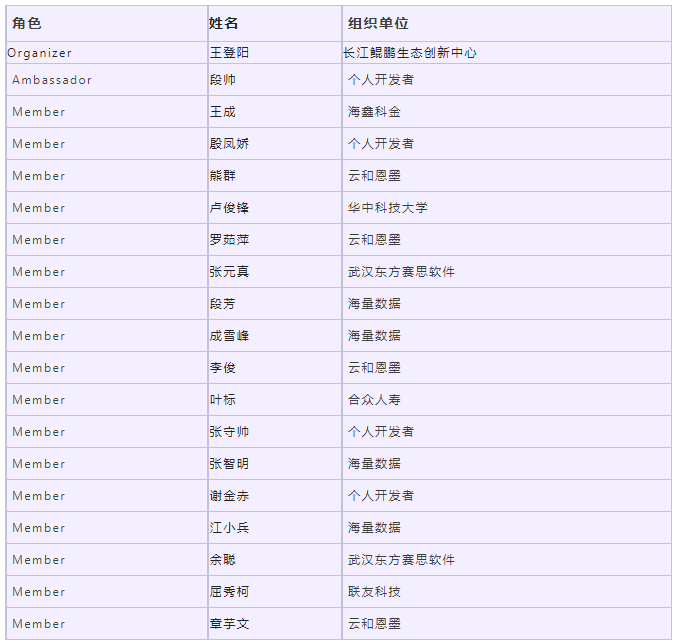Image resolution: width=677 pixels, height=644 pixels.
Task: Click the name 章芋文
Action: pos(229,623)
